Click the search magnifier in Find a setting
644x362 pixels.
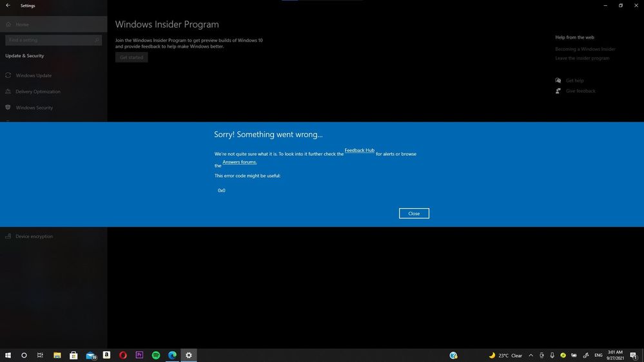[x=97, y=40]
